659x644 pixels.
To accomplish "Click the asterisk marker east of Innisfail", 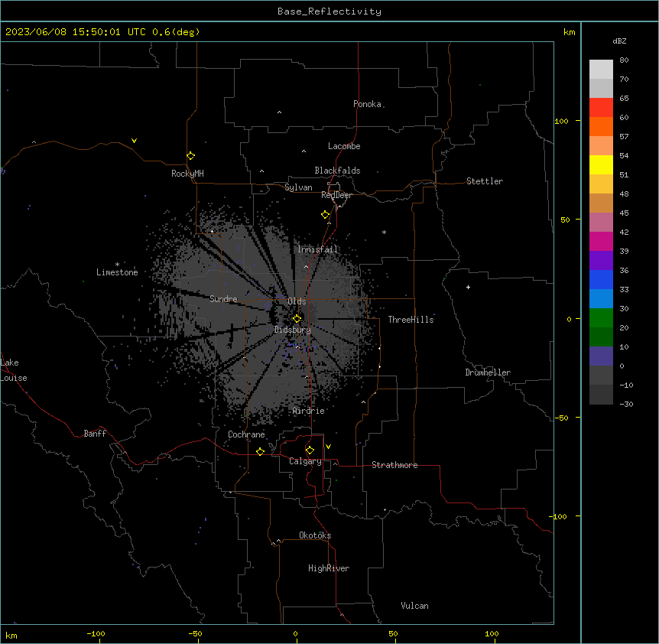I will (x=384, y=232).
